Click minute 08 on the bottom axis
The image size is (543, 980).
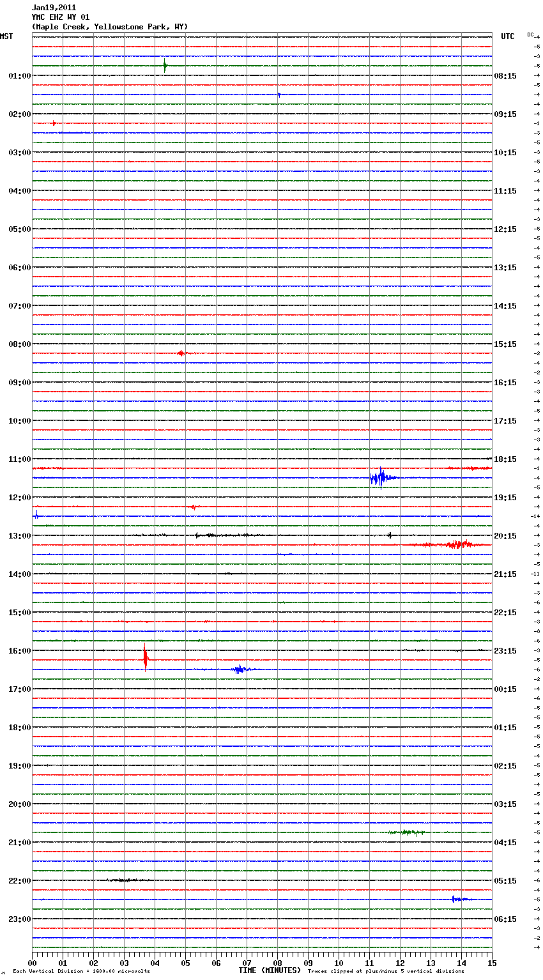(277, 963)
